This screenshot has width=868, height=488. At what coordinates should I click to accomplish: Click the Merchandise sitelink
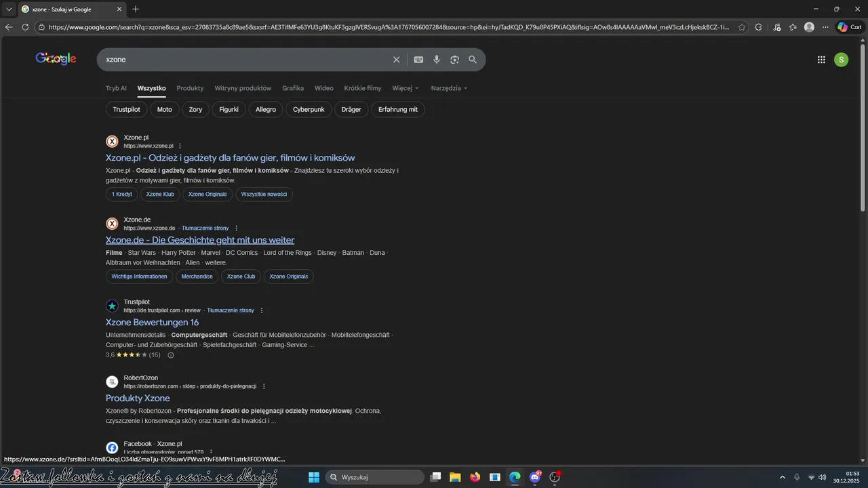pyautogui.click(x=197, y=277)
